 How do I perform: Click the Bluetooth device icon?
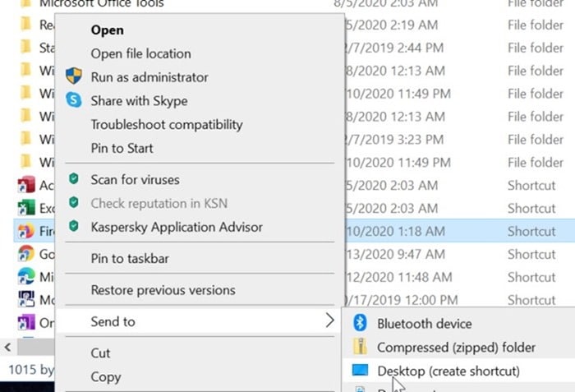(x=359, y=324)
